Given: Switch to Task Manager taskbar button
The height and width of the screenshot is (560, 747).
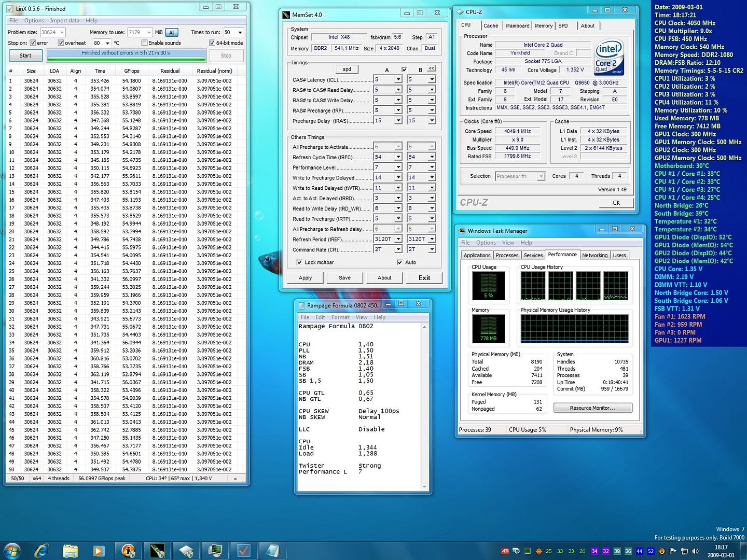Looking at the screenshot, I should click(215, 551).
